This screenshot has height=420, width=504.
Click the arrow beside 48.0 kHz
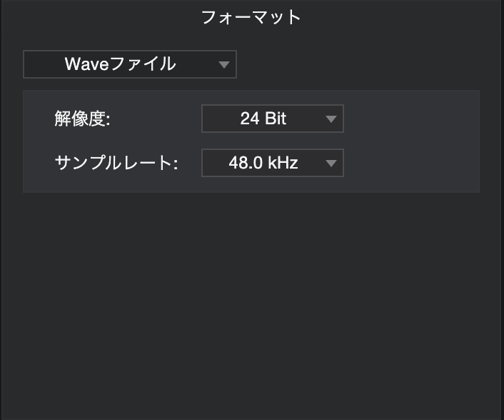click(331, 164)
